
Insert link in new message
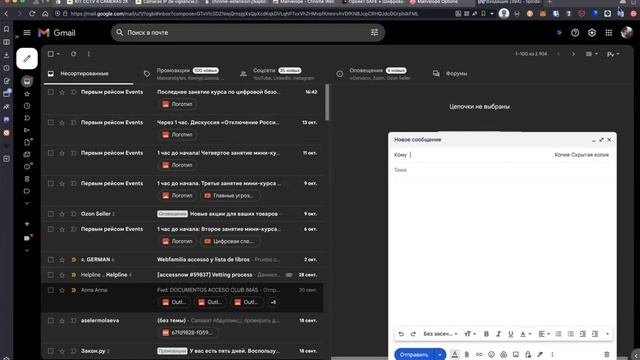tap(479, 354)
